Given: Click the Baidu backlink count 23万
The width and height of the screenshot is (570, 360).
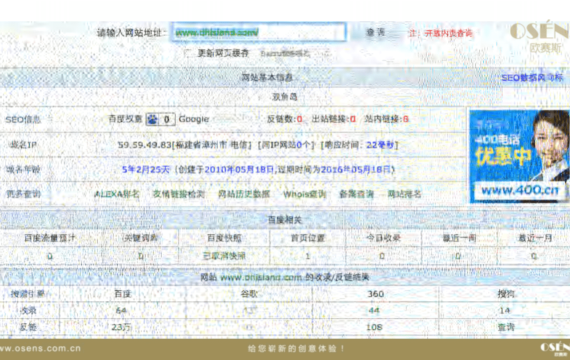Looking at the screenshot, I should [121, 327].
